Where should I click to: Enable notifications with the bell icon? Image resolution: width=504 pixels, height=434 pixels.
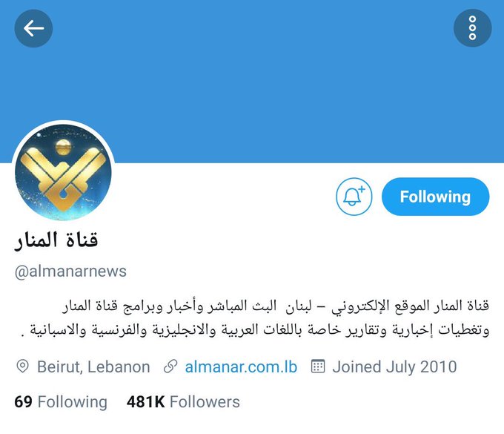pos(354,197)
